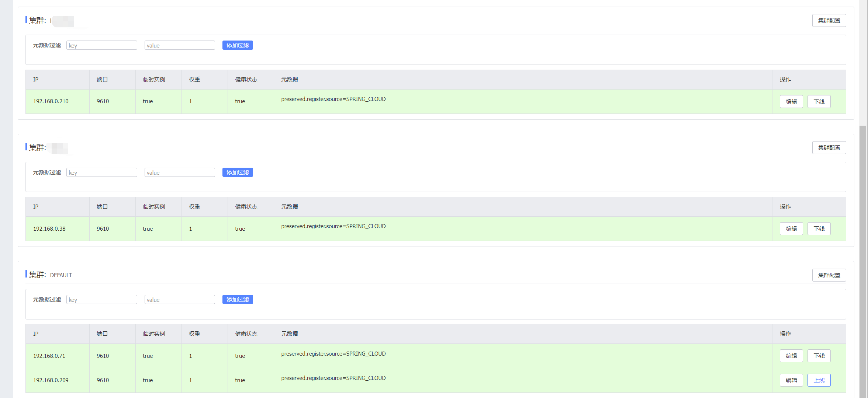Click 下线 for instance 192.168.0.38
The width and height of the screenshot is (868, 398).
pos(819,228)
